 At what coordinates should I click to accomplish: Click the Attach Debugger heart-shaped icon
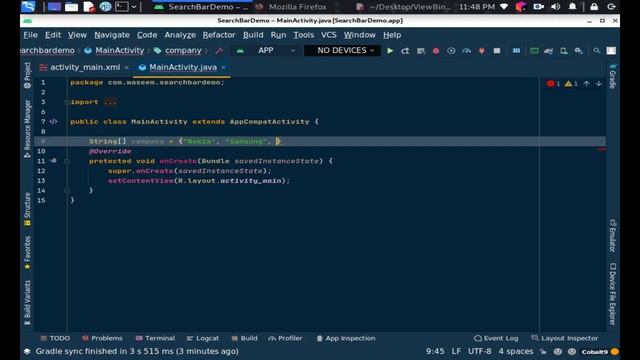pos(482,51)
